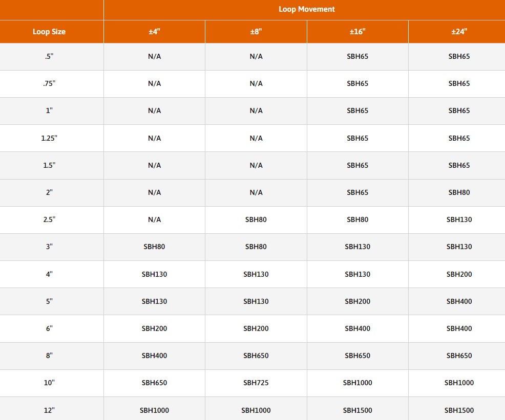The height and width of the screenshot is (420, 505).
Task: Click SBH1500 under ±16" in 12" row
Action: pyautogui.click(x=357, y=410)
